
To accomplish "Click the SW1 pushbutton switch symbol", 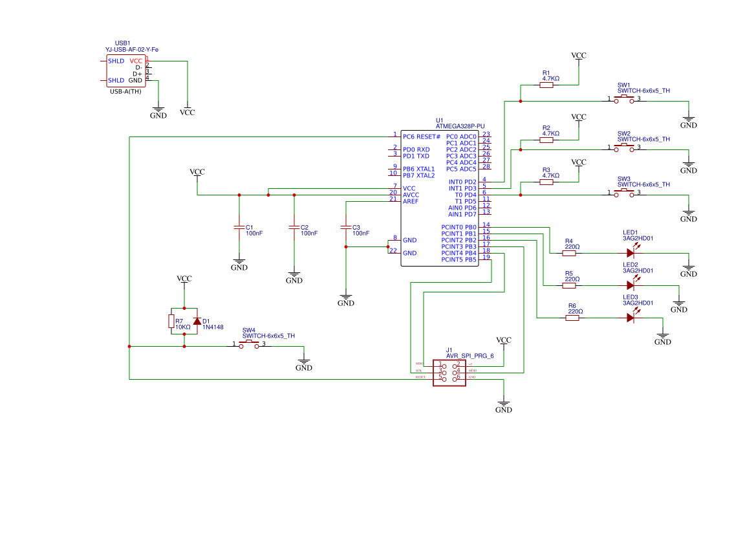I will pos(624,100).
